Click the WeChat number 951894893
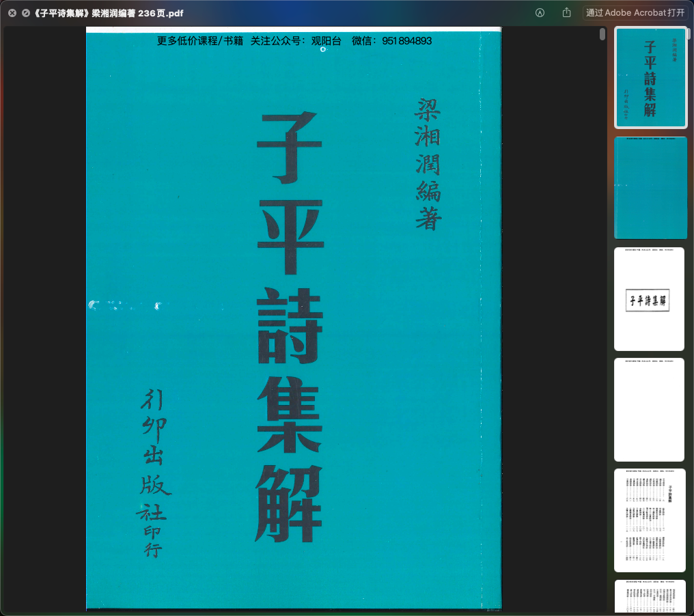This screenshot has width=694, height=616. point(406,41)
